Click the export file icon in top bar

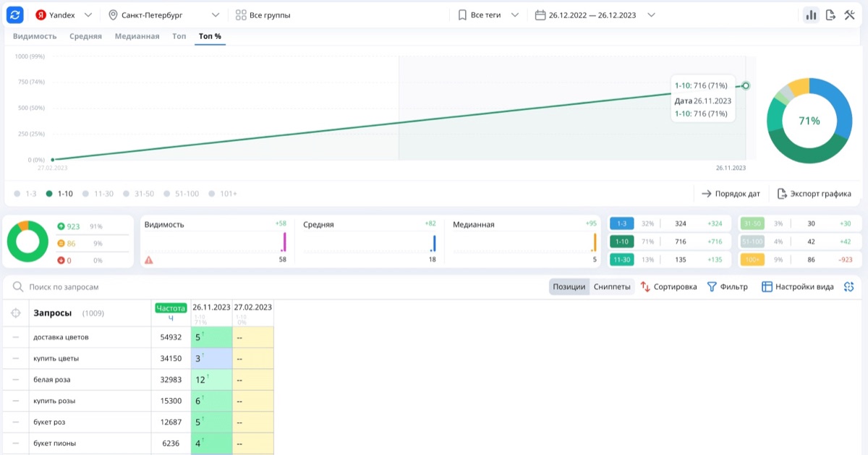tap(830, 14)
